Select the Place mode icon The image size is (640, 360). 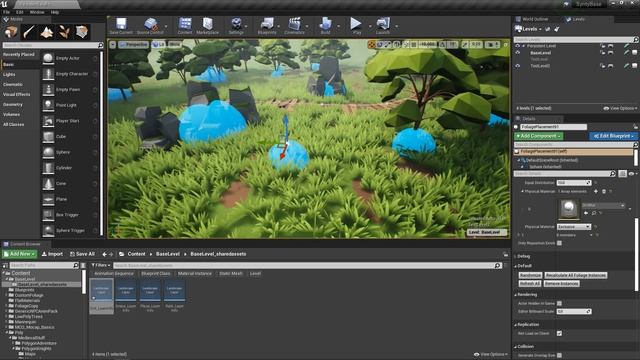(11, 32)
